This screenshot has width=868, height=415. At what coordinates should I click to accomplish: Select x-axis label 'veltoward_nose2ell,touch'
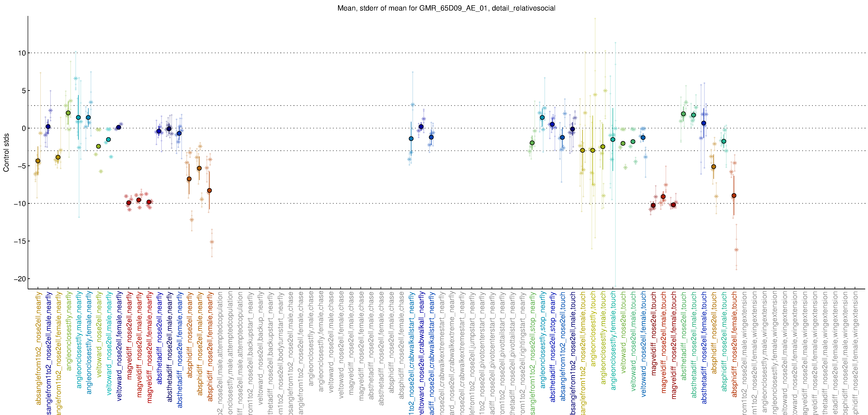click(x=624, y=332)
